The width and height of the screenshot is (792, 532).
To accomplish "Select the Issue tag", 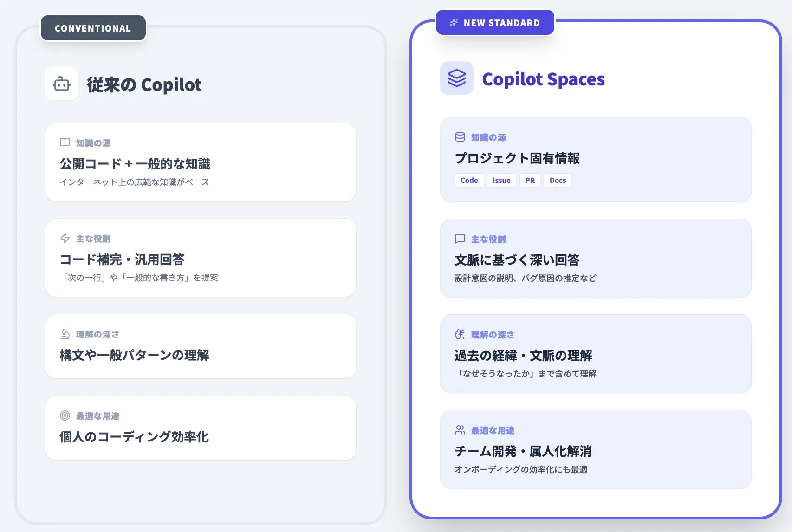I will [501, 180].
